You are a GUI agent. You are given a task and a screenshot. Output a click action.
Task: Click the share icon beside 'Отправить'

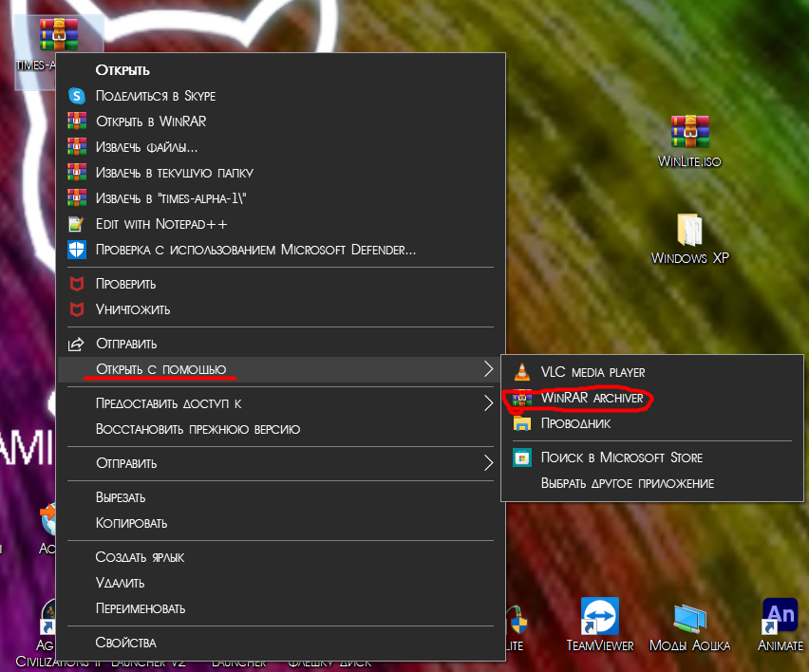76,344
